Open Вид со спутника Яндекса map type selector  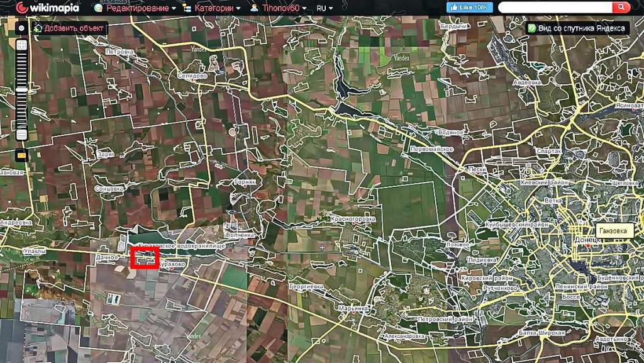(x=577, y=28)
